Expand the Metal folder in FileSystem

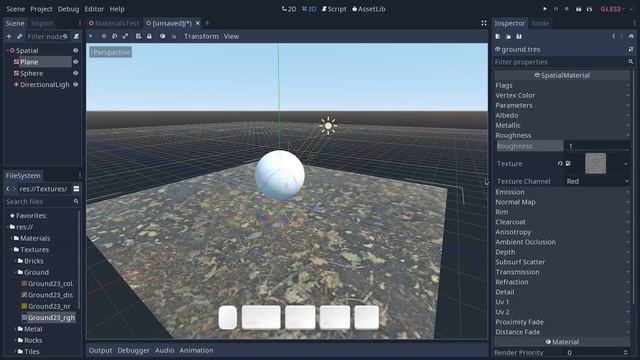pyautogui.click(x=16, y=329)
